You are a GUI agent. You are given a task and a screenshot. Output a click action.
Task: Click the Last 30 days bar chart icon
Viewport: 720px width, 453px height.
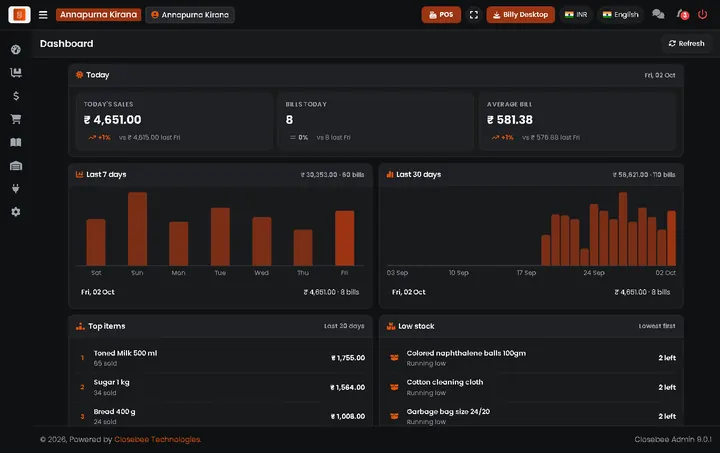[x=390, y=174]
